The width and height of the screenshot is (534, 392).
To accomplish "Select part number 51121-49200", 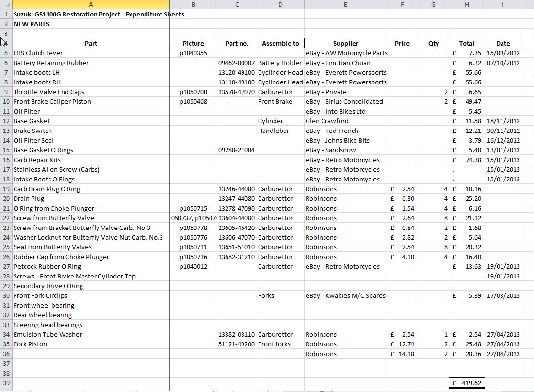I will [237, 344].
